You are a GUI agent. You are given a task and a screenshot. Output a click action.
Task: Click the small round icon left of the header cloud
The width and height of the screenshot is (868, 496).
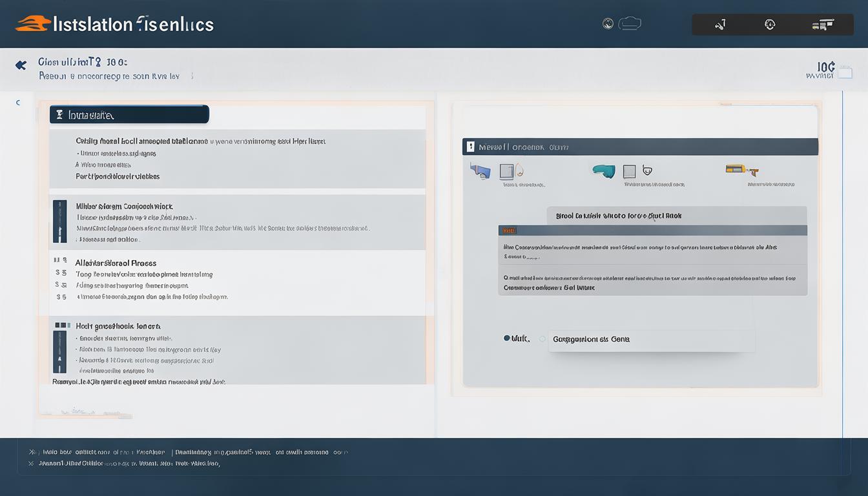click(608, 24)
